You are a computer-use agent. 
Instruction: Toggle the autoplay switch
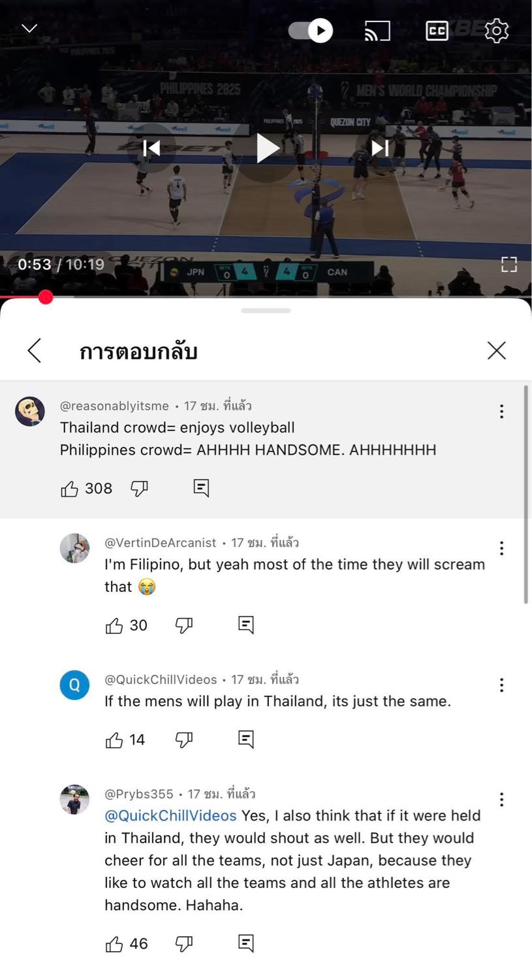[x=311, y=30]
